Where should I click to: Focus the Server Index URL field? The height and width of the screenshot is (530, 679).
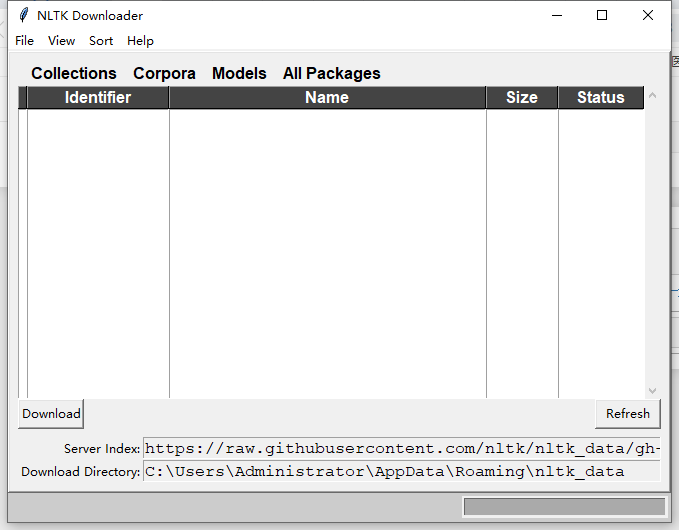[401, 448]
